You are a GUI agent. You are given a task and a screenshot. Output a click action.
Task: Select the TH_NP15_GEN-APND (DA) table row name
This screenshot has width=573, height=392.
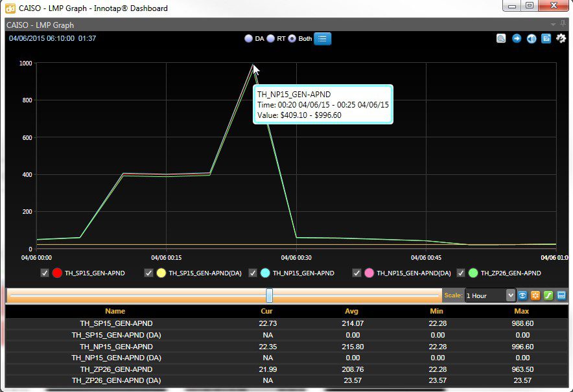116,358
